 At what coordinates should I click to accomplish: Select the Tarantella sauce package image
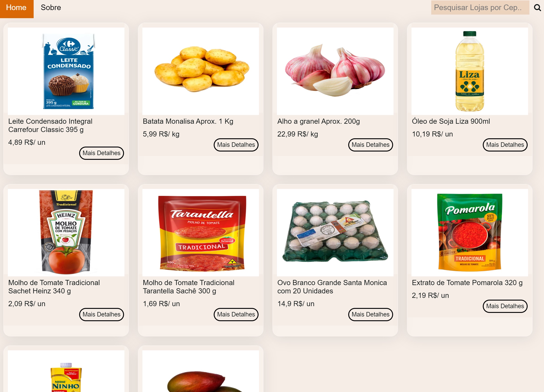[201, 233]
